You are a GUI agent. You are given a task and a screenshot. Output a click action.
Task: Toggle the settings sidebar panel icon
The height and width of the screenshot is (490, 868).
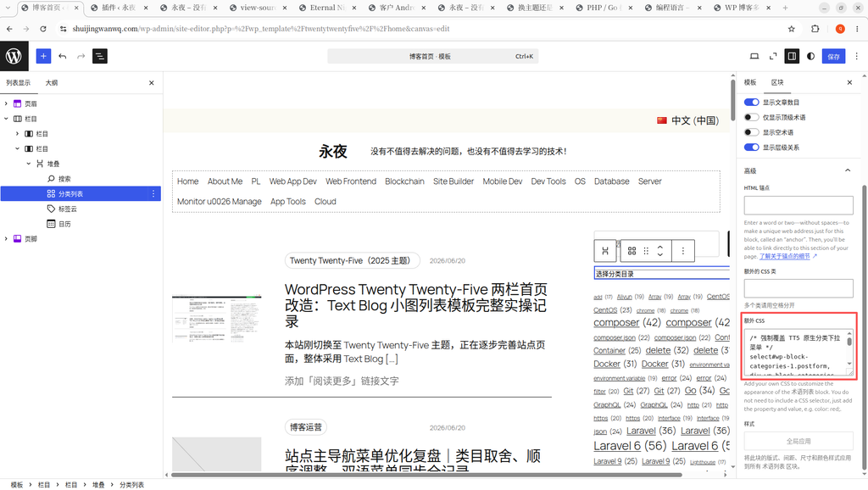[x=792, y=56]
